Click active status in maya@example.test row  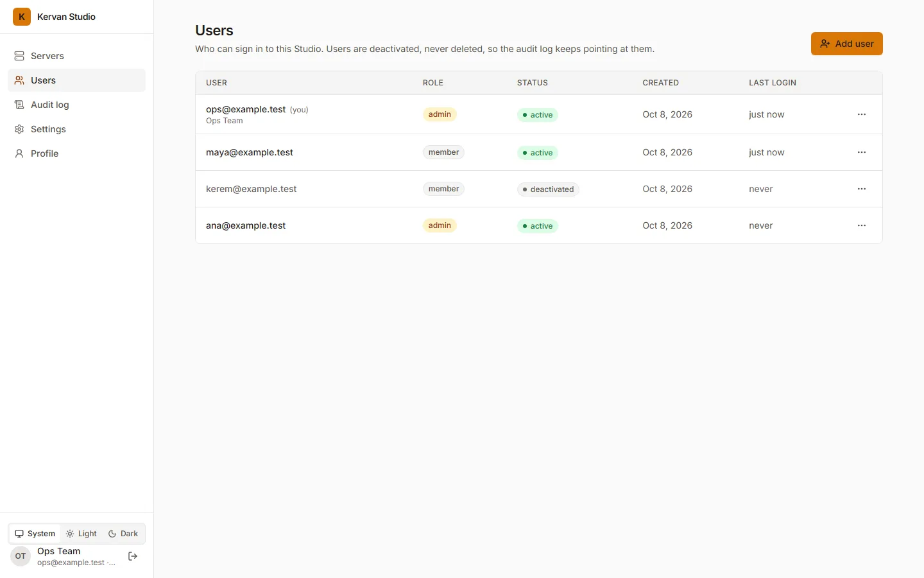click(538, 153)
